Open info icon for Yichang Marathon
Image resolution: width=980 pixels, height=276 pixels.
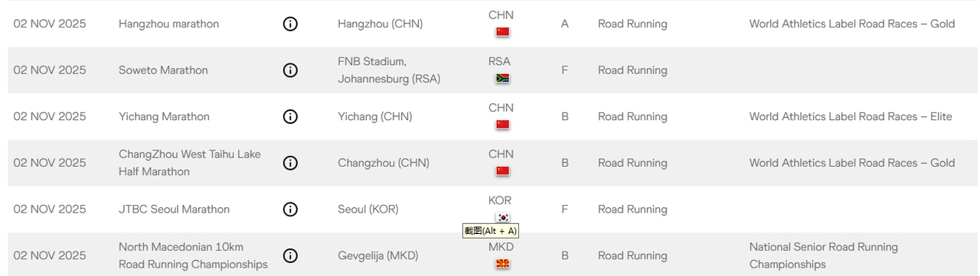pos(290,117)
